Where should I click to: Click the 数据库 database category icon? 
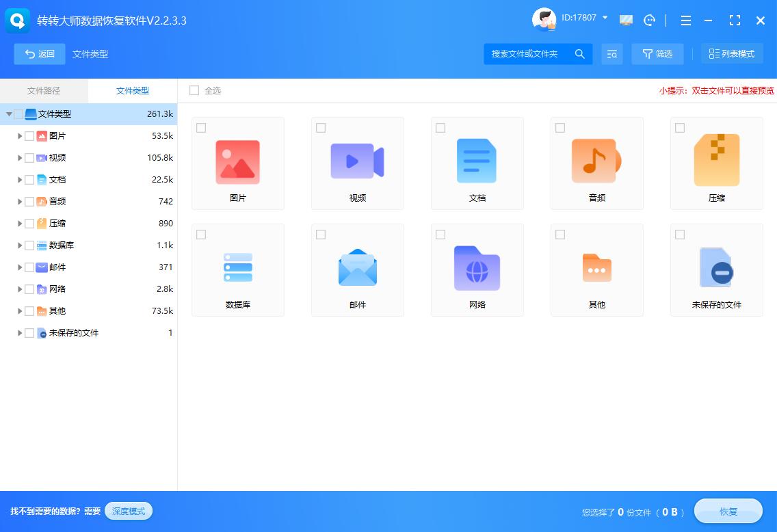(x=237, y=267)
